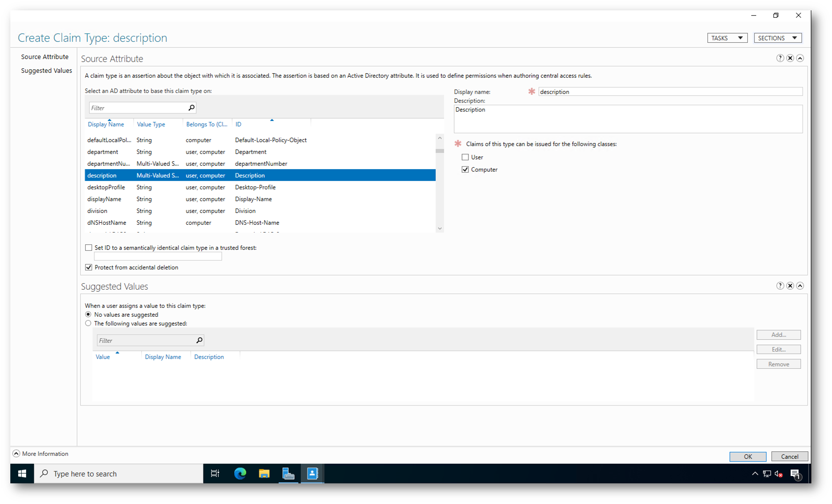Uncheck the Computer class checkbox

[x=465, y=170]
